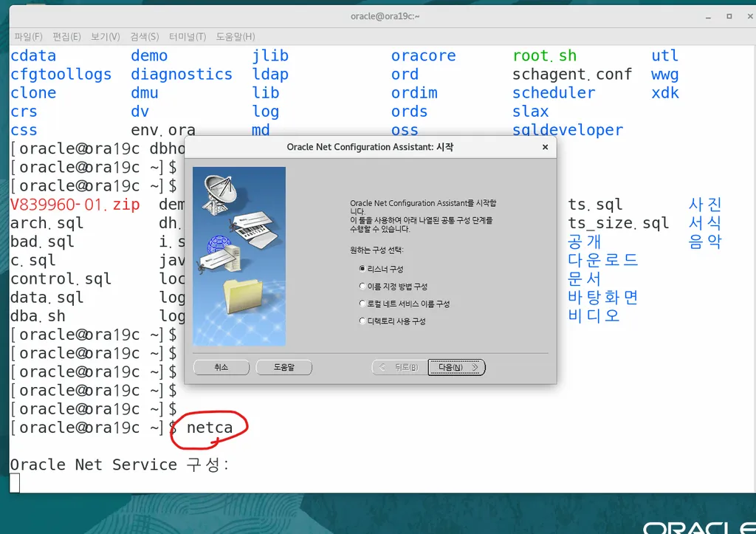Open the 편집(E) terminal menu
This screenshot has width=756, height=534.
click(x=66, y=37)
